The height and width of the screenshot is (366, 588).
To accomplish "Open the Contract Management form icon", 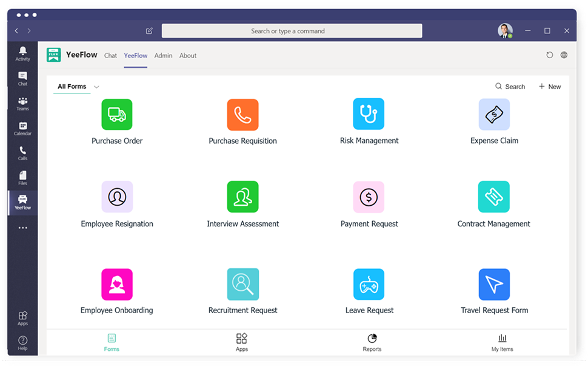I will (x=494, y=197).
